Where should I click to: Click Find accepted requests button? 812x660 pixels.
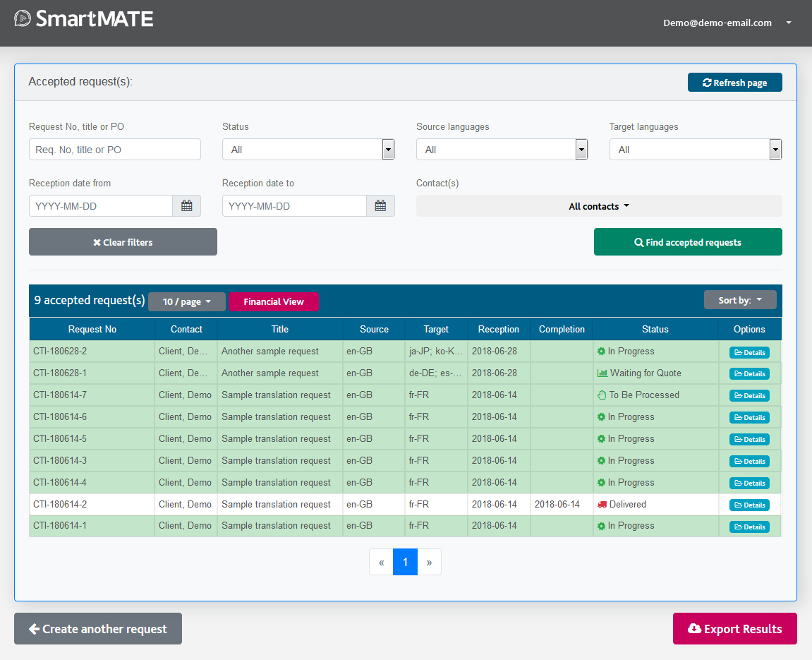688,242
